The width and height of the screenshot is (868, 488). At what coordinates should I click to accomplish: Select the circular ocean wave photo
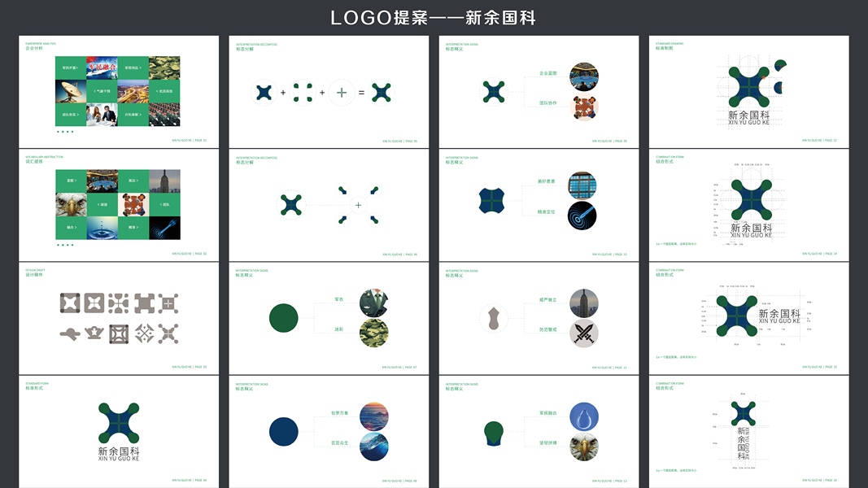(373, 447)
